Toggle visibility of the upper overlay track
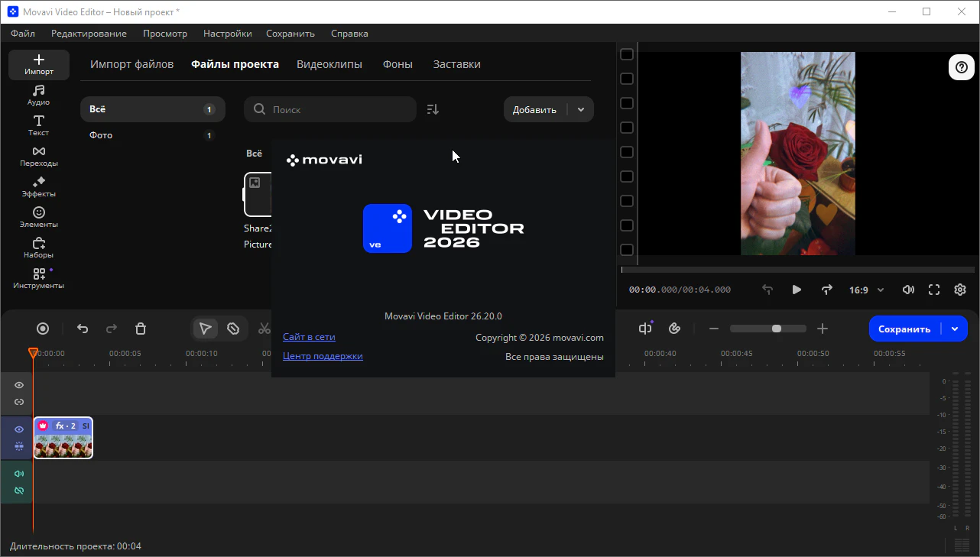Screen dimensions: 980x557 [19, 385]
